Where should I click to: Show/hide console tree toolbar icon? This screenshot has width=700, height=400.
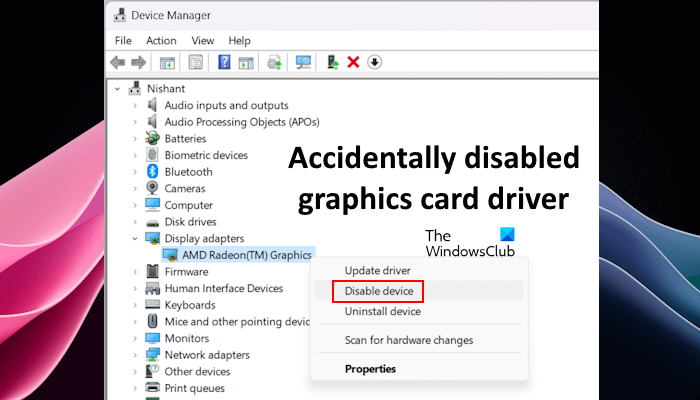[x=167, y=62]
